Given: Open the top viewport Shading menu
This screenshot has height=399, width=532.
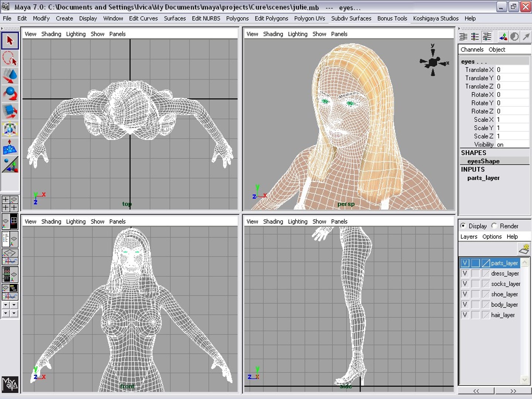Looking at the screenshot, I should 51,34.
